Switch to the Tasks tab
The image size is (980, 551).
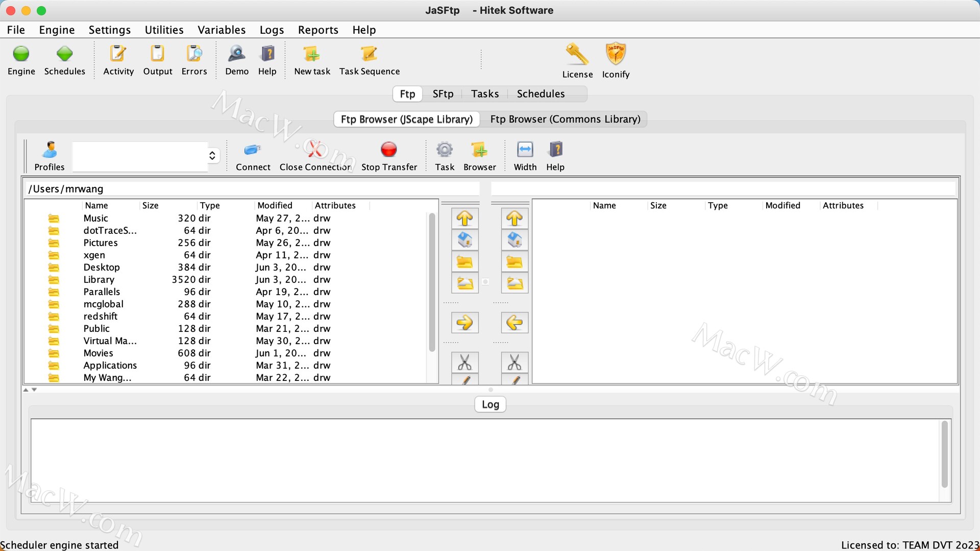point(485,94)
